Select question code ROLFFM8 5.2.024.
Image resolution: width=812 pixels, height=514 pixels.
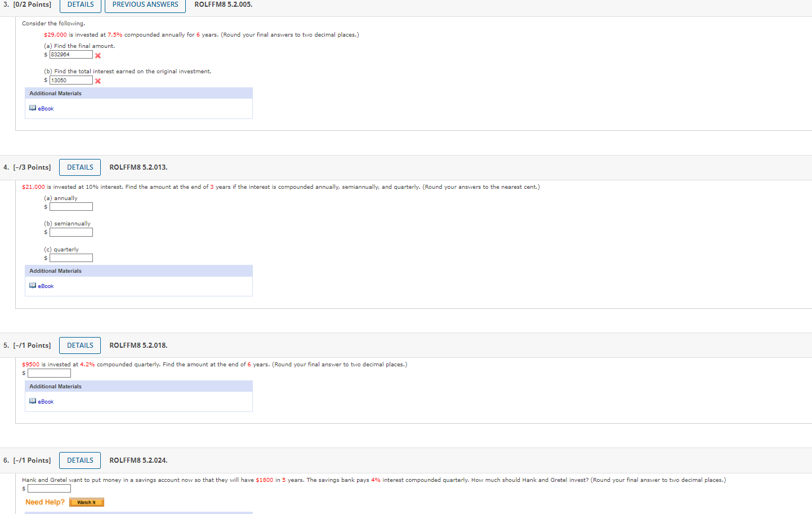[139, 460]
